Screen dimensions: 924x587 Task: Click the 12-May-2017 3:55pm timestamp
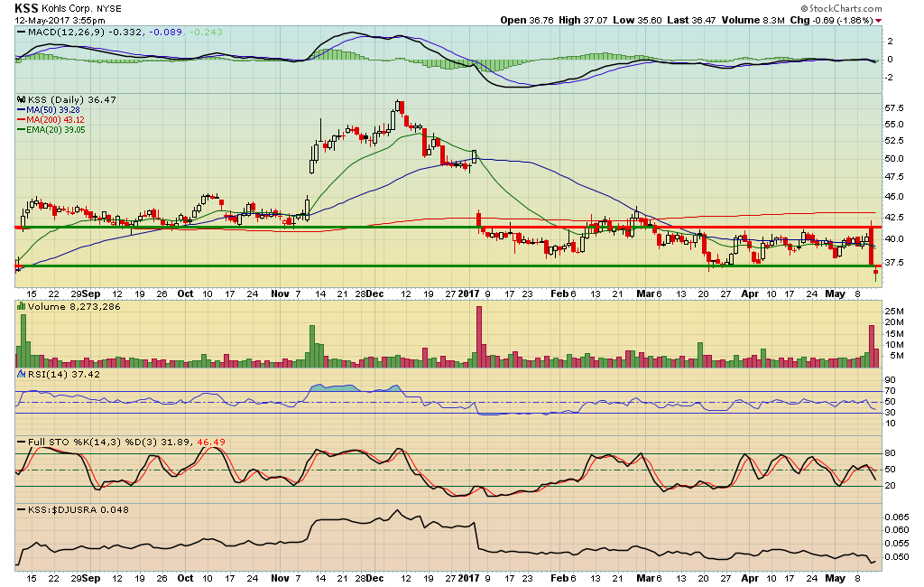(60, 20)
